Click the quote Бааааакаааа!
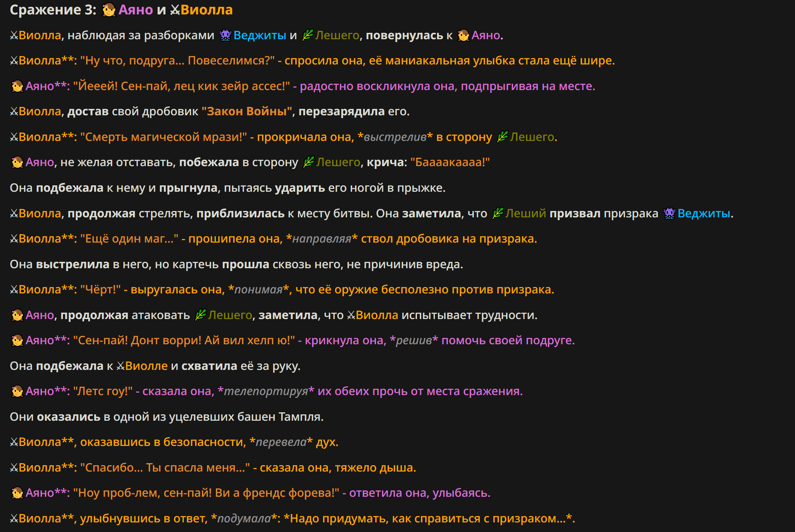 click(x=450, y=162)
